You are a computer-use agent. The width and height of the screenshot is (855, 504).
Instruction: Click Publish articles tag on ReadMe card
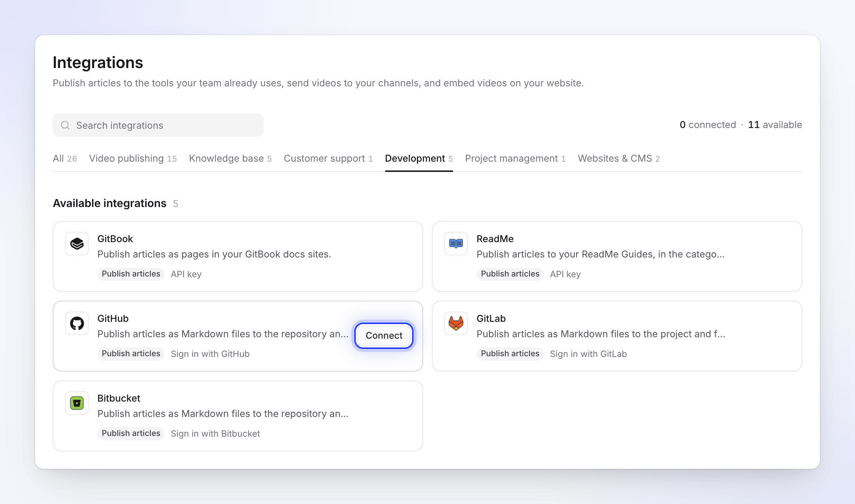tap(510, 274)
